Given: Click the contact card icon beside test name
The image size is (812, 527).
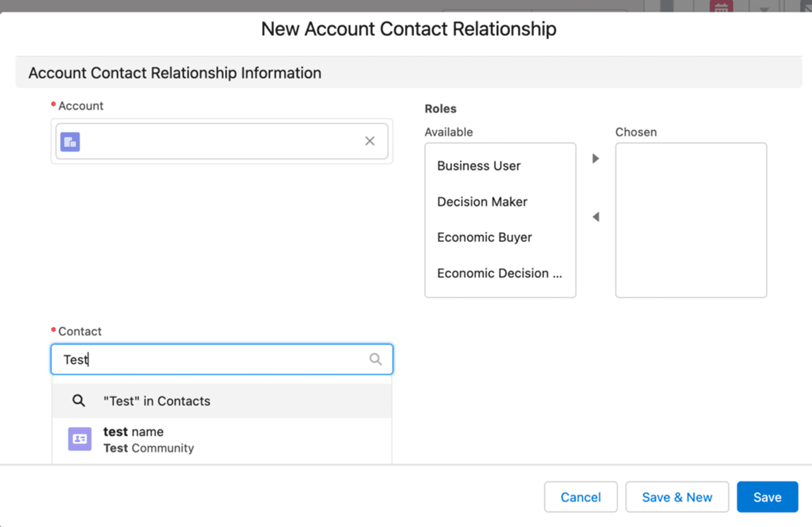Looking at the screenshot, I should point(79,439).
